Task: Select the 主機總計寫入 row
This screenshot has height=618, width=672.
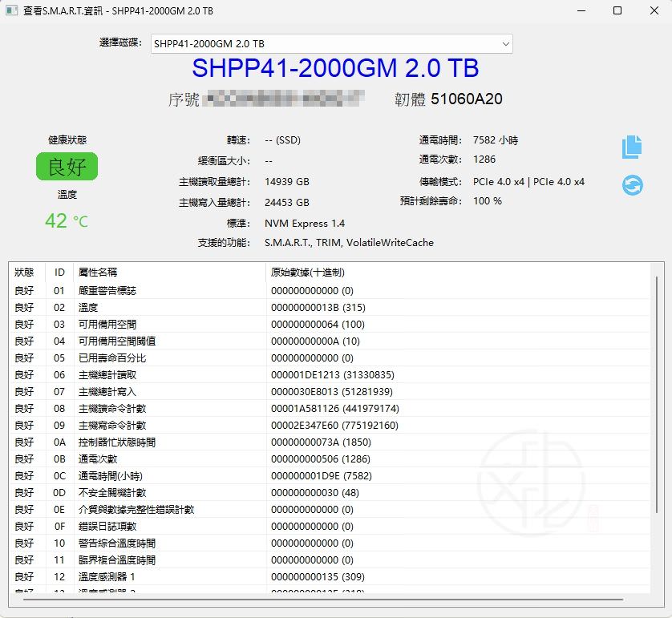Action: coord(329,391)
